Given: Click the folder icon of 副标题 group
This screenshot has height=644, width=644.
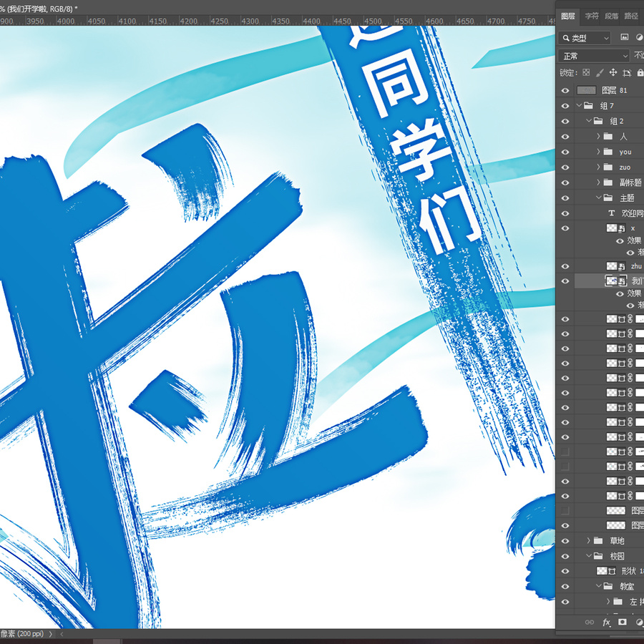Looking at the screenshot, I should pyautogui.click(x=608, y=182).
